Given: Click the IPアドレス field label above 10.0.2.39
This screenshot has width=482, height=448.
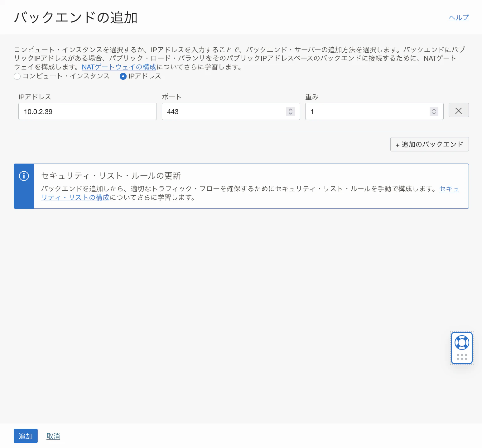Looking at the screenshot, I should [35, 97].
